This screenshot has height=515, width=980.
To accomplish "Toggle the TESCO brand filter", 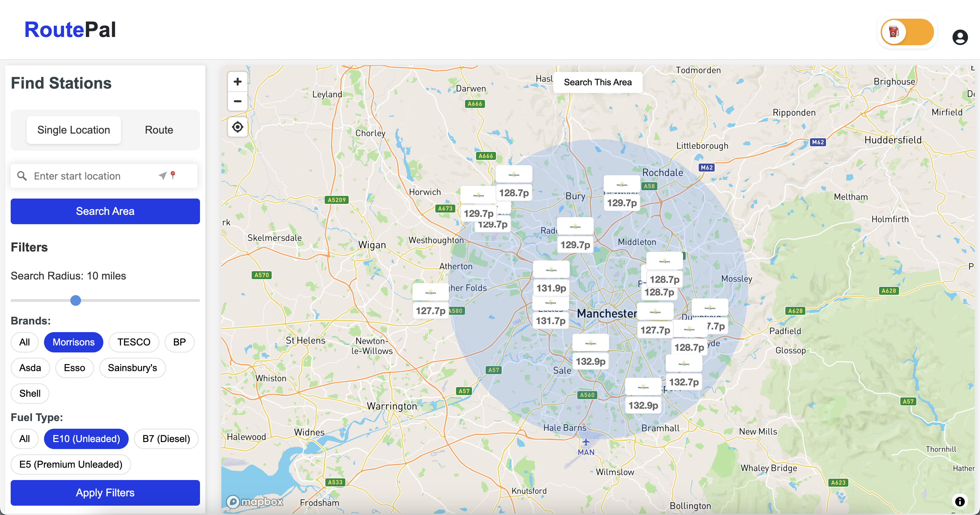I will tap(134, 342).
